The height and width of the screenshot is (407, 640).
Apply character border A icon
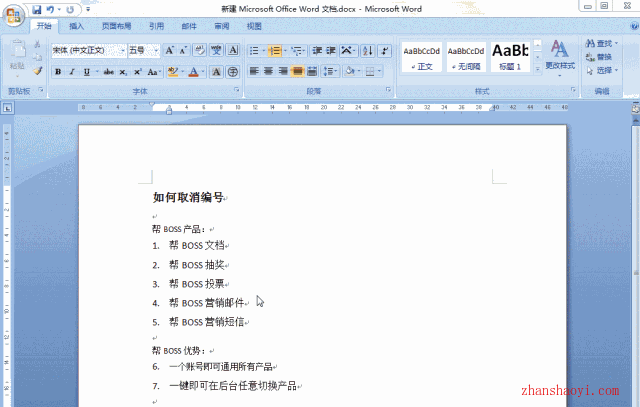click(233, 51)
